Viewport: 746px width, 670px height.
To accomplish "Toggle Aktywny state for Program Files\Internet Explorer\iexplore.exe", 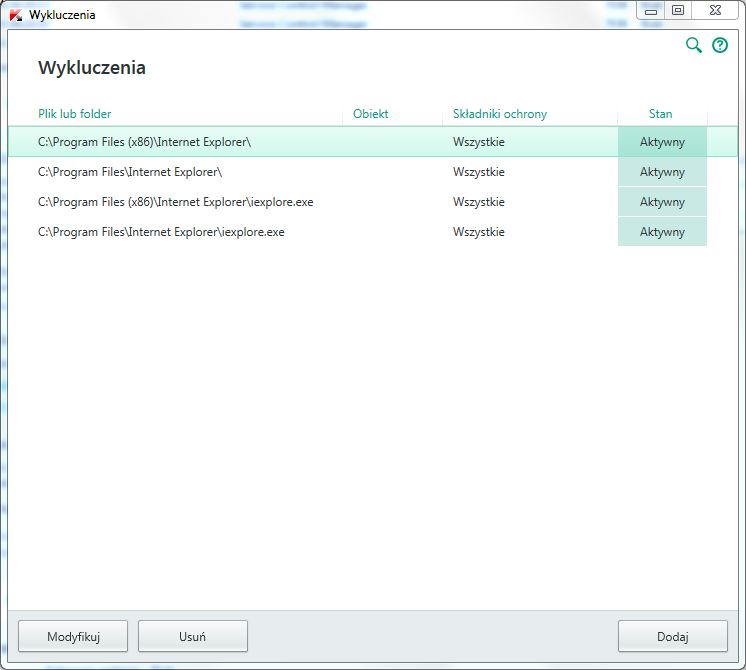I will (x=662, y=232).
